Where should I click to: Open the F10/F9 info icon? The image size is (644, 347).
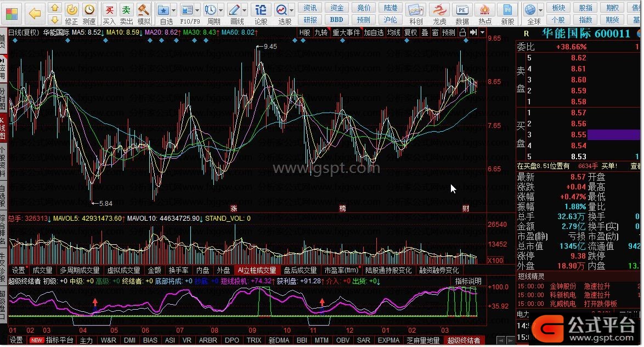pyautogui.click(x=187, y=9)
